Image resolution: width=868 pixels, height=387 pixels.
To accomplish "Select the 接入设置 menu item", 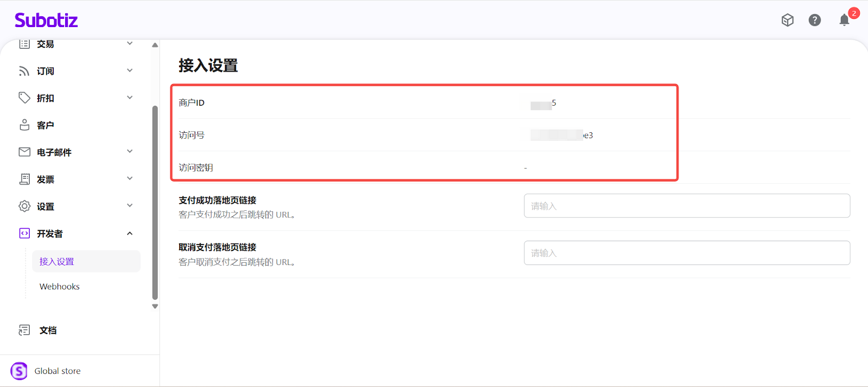I will point(57,262).
